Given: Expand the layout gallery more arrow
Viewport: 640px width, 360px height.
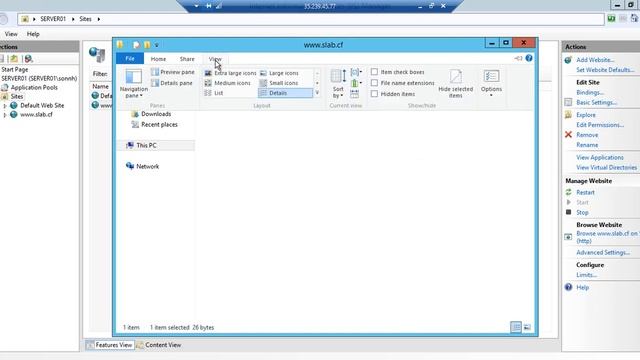Looking at the screenshot, I should [x=317, y=93].
